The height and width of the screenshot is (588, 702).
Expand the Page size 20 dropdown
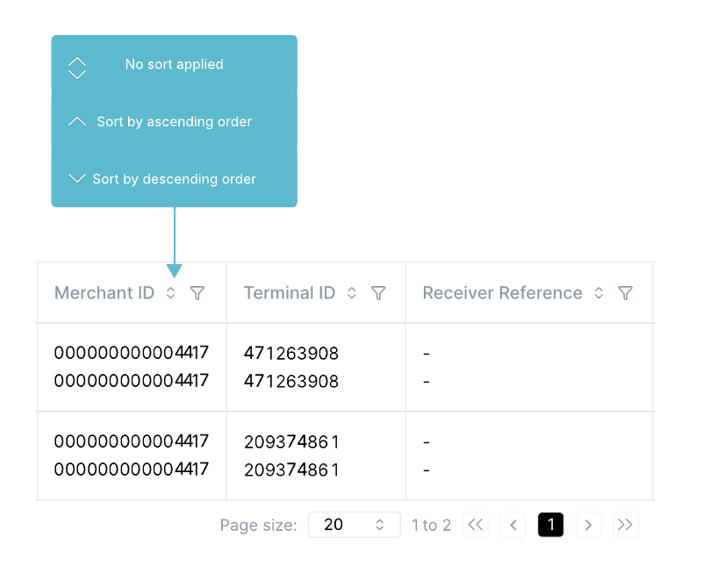(x=355, y=525)
